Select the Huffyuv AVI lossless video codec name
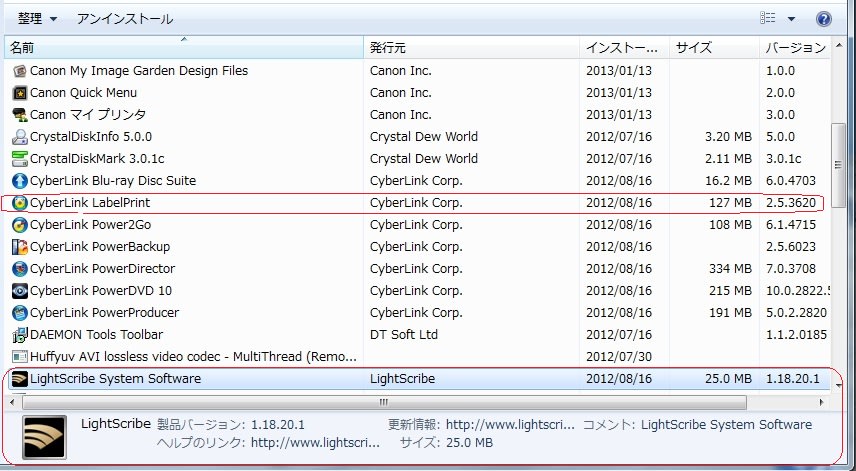The width and height of the screenshot is (856, 471). (193, 357)
